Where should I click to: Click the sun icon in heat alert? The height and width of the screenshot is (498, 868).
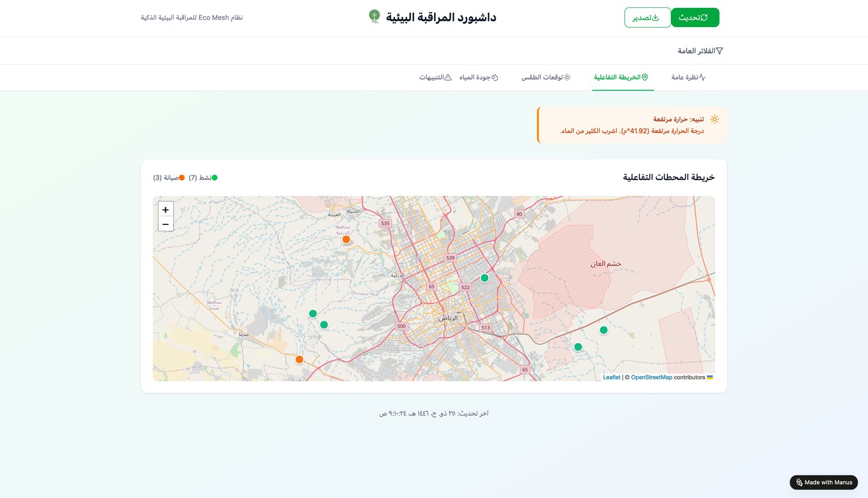click(x=714, y=119)
